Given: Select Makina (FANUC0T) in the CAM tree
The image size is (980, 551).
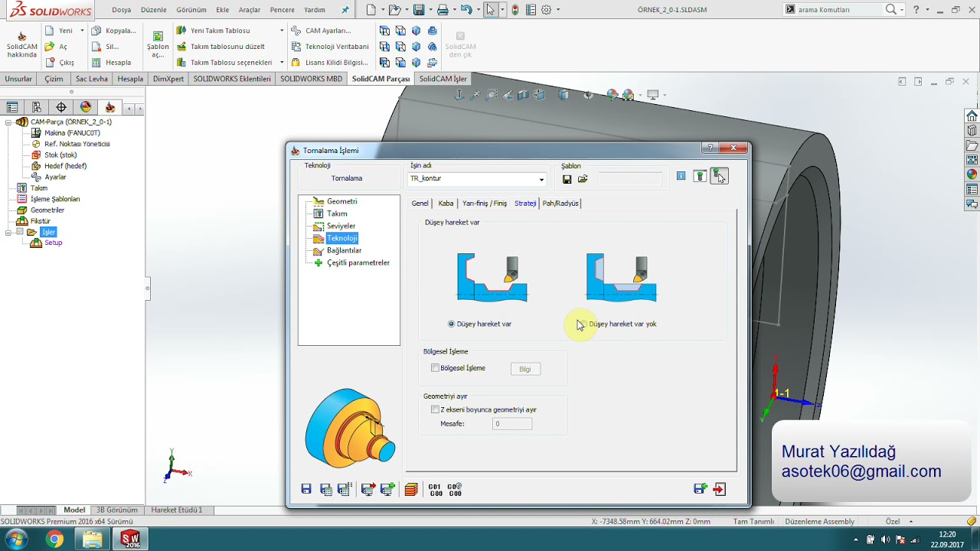Looking at the screenshot, I should (x=72, y=133).
